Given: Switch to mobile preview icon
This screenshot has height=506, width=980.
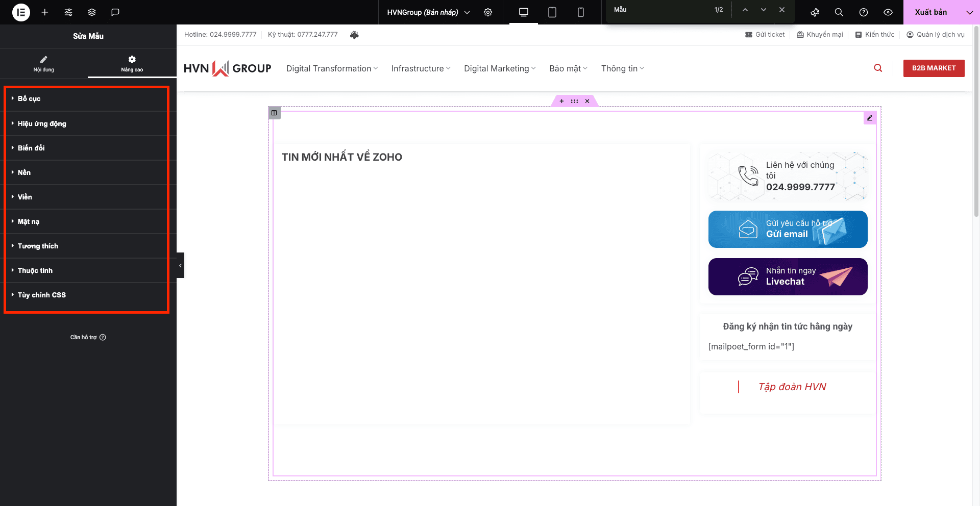Looking at the screenshot, I should coord(580,12).
